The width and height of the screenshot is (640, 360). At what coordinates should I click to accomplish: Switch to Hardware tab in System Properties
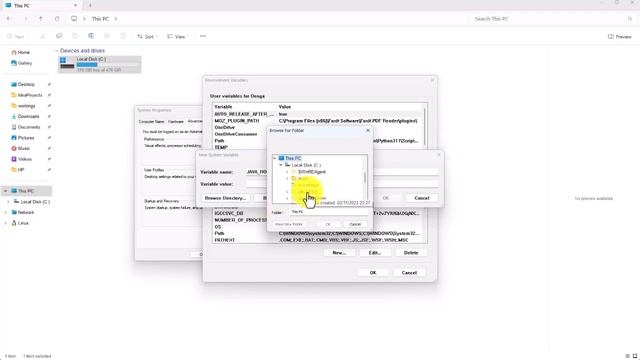click(x=176, y=122)
